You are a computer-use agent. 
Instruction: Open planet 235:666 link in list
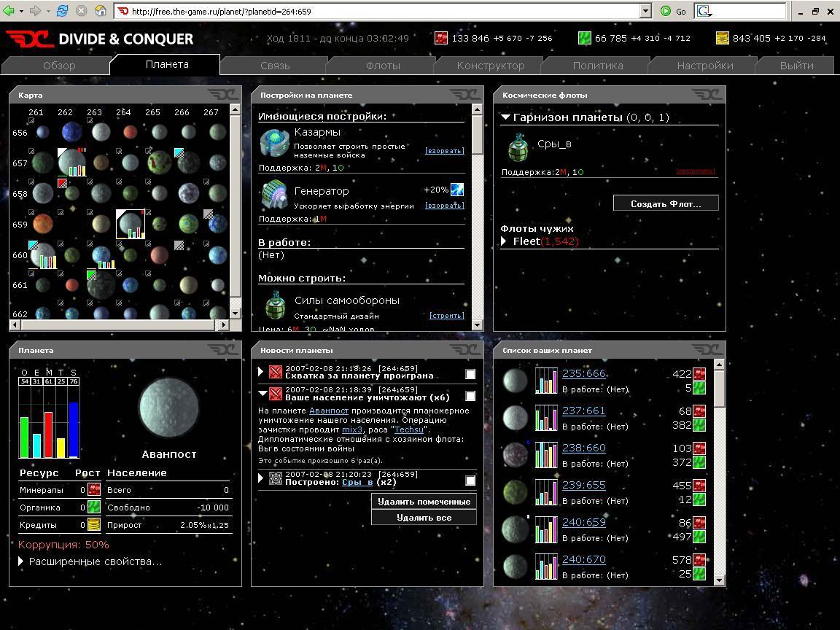(x=583, y=373)
